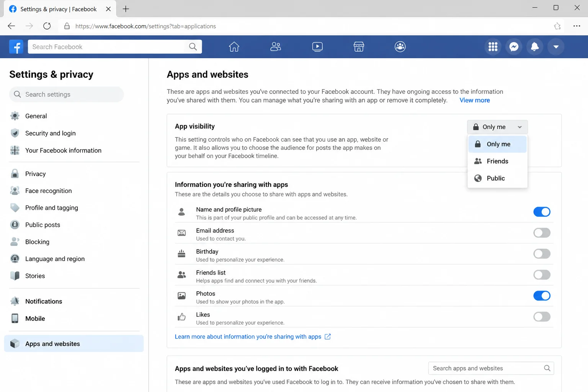The height and width of the screenshot is (392, 588).
Task: Add page to favorites star icon
Action: pos(557,26)
